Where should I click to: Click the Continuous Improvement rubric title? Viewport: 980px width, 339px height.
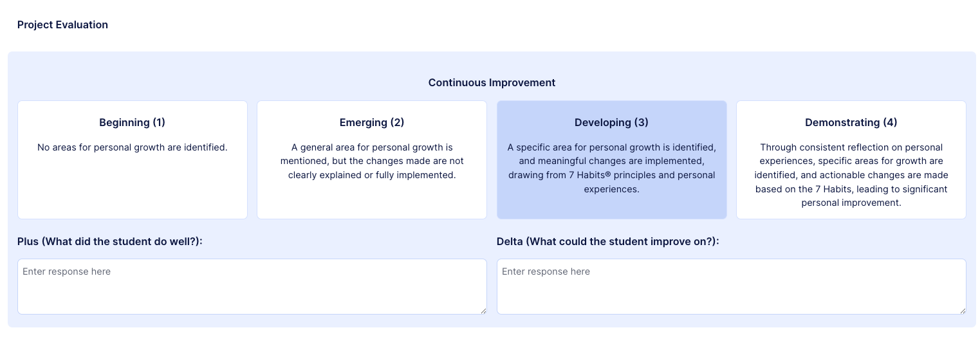pos(492,83)
